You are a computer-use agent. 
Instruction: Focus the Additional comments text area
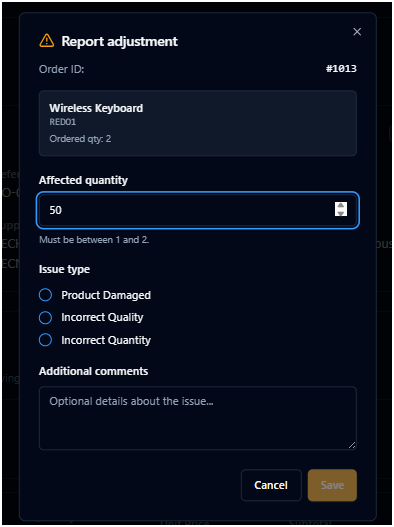pos(198,418)
